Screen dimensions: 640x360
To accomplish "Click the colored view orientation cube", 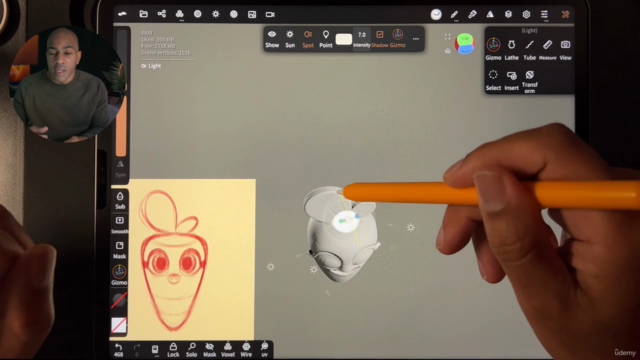I will click(x=464, y=44).
